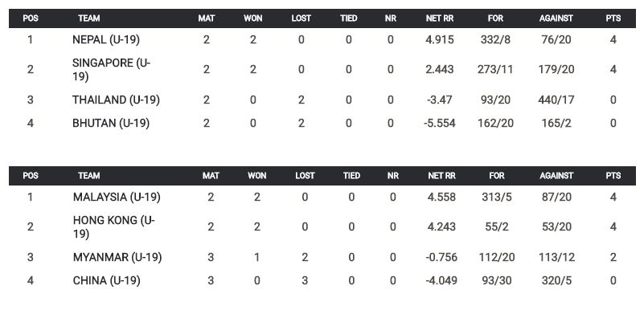This screenshot has width=644, height=314.
Task: Open THAILAND (U-19) team entry
Action: (x=116, y=100)
